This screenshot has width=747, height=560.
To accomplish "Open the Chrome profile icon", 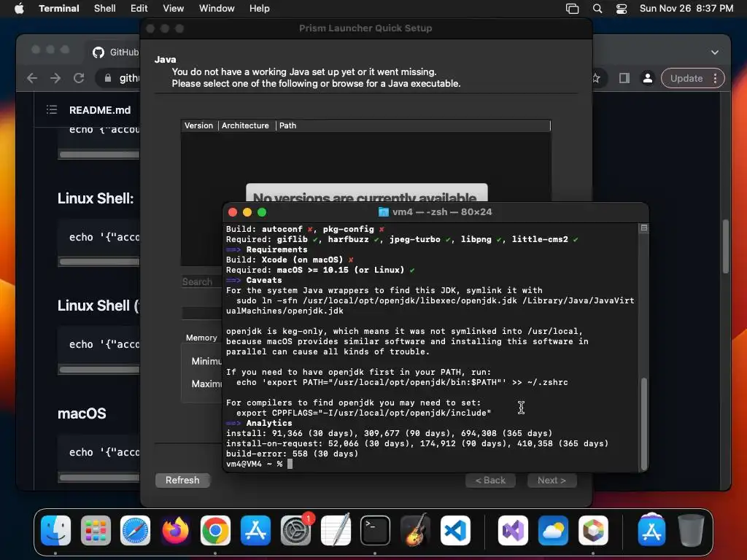I will (648, 78).
